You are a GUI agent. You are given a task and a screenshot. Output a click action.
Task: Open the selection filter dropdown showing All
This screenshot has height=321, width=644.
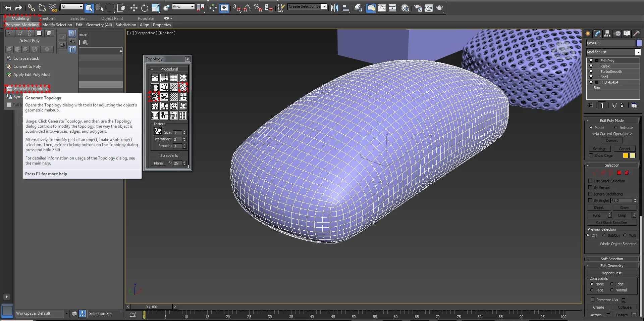pos(81,6)
